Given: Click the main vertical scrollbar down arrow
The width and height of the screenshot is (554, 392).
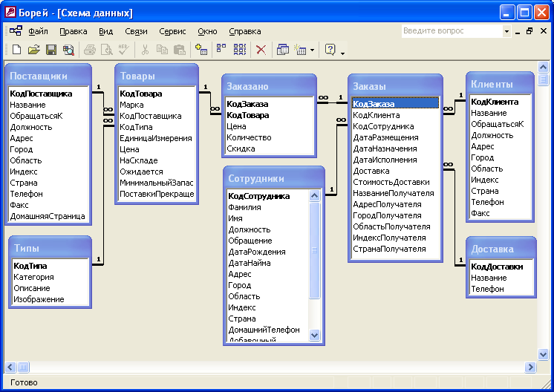Looking at the screenshot, I should 543,354.
